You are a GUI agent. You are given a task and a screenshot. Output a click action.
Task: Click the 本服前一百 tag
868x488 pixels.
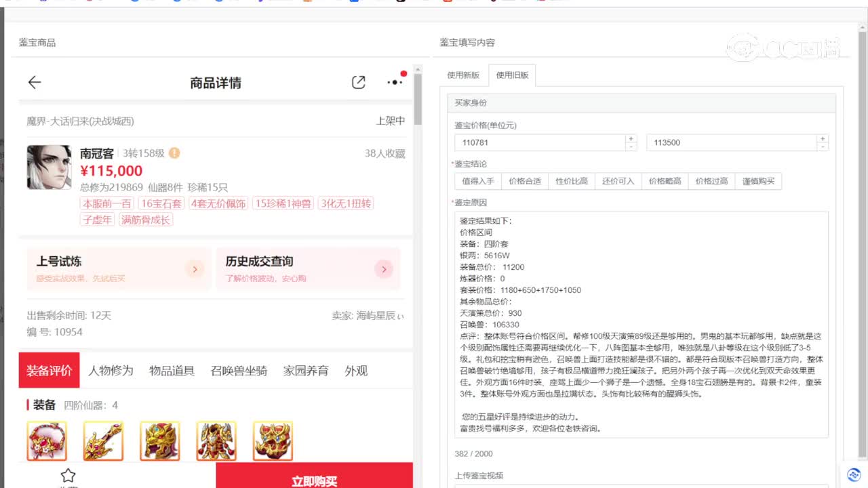[107, 203]
